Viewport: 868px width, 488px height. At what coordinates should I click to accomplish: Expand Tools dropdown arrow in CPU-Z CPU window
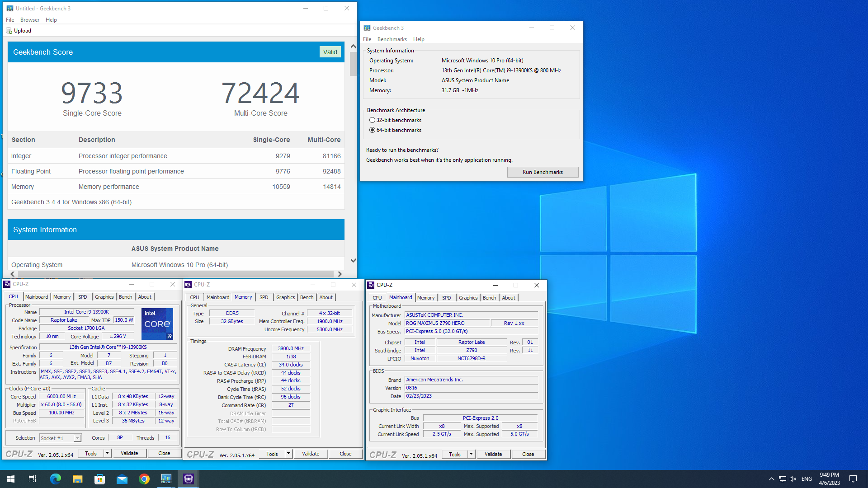point(107,453)
